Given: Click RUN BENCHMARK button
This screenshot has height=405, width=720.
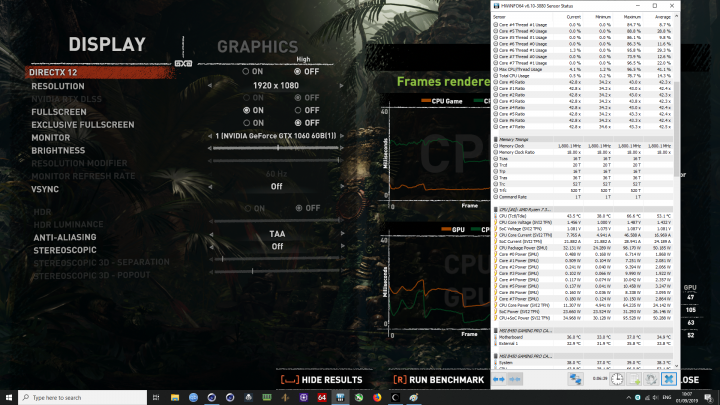Looking at the screenshot, I should 439,380.
